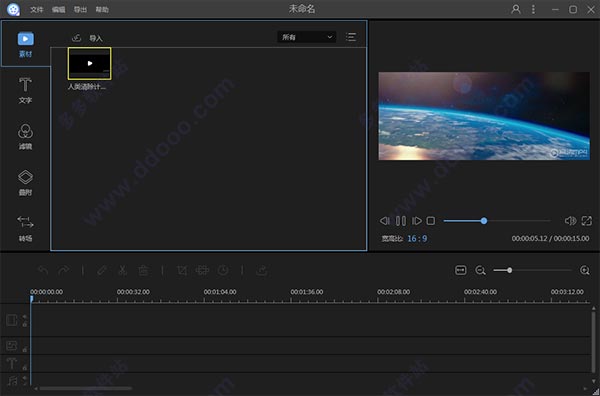Open the 滤镜 filters panel

[25, 137]
